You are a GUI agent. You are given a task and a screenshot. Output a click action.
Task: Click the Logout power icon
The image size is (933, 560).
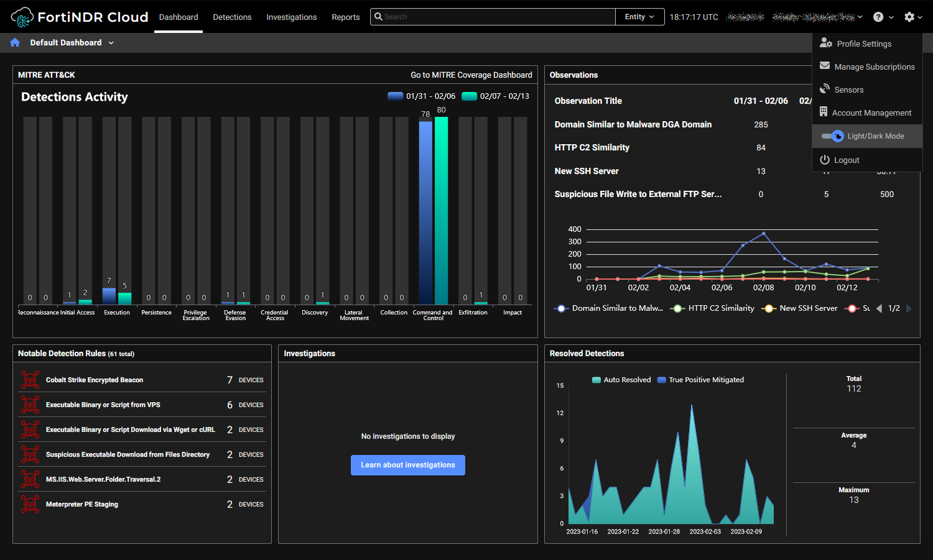pyautogui.click(x=825, y=160)
